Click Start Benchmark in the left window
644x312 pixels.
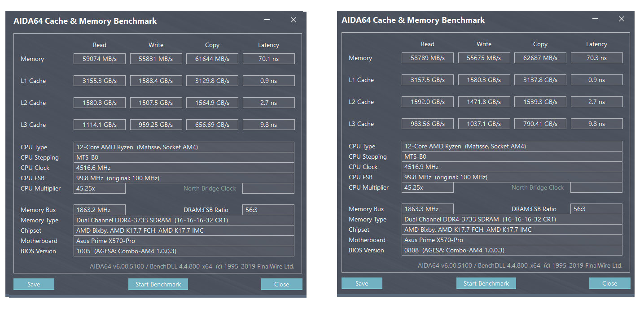click(158, 284)
